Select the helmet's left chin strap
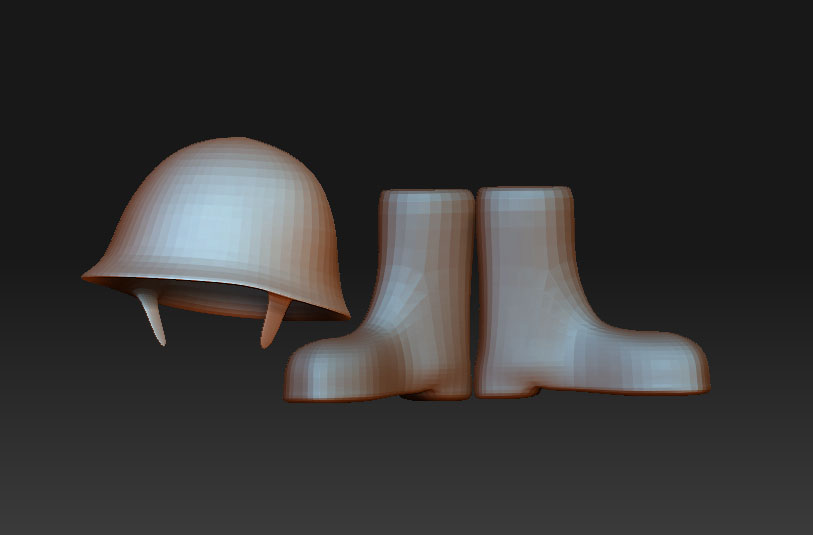Screen dimensions: 813x535 [152, 315]
